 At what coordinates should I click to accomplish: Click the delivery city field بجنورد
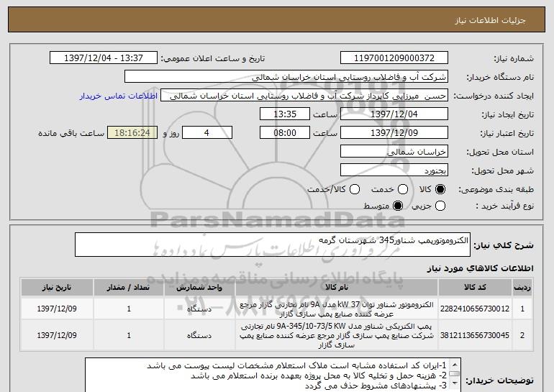point(394,170)
